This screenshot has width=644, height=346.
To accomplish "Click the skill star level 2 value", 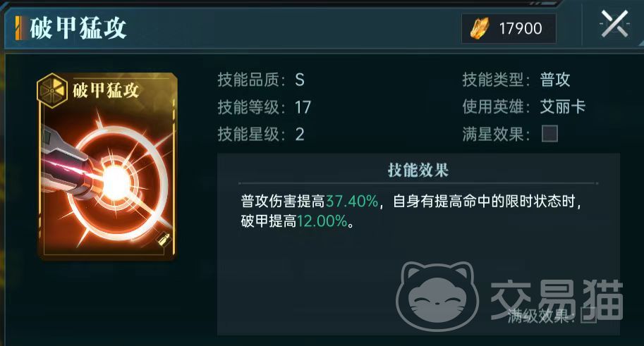I will (x=300, y=135).
